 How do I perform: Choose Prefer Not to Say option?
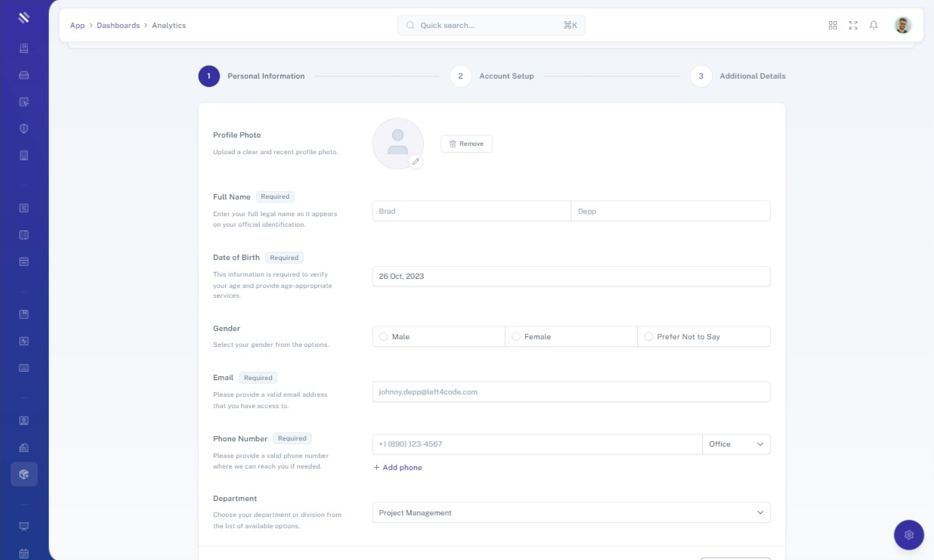pyautogui.click(x=649, y=337)
